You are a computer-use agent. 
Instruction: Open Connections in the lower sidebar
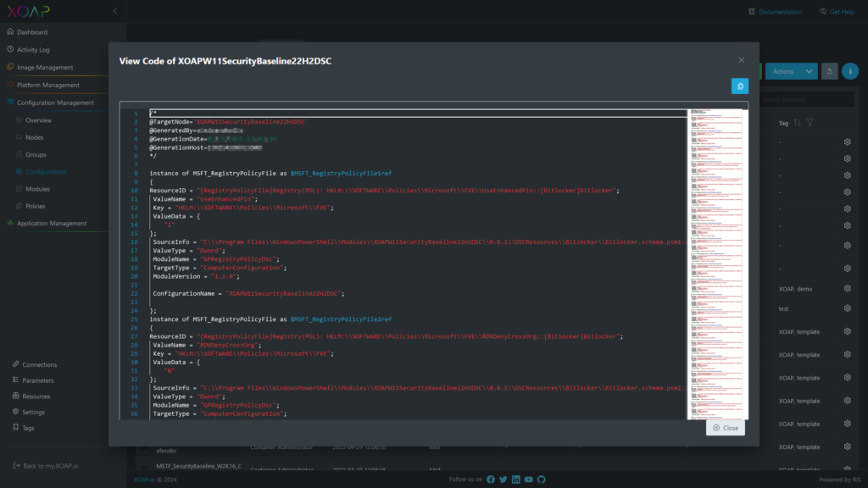39,364
